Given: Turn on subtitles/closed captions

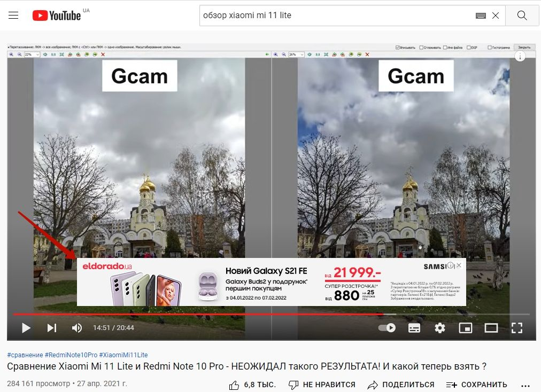Looking at the screenshot, I should click(x=414, y=328).
